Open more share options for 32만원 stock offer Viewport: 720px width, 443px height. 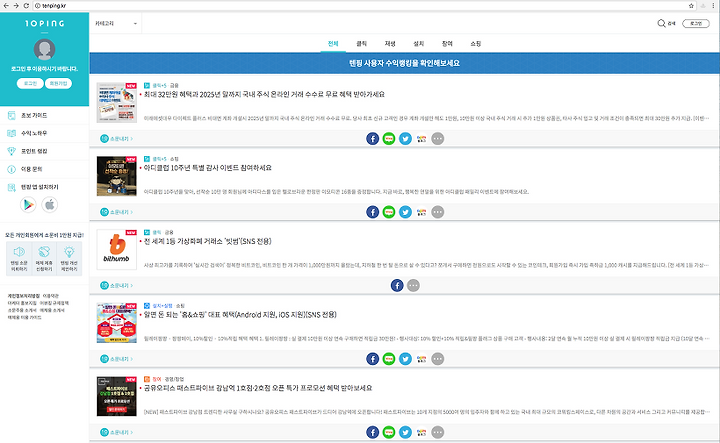click(438, 139)
